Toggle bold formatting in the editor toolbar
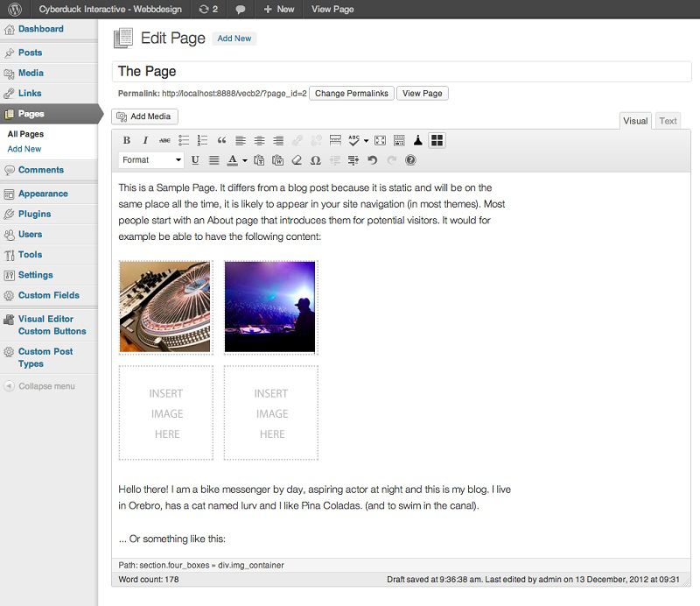The width and height of the screenshot is (700, 606). pyautogui.click(x=127, y=140)
